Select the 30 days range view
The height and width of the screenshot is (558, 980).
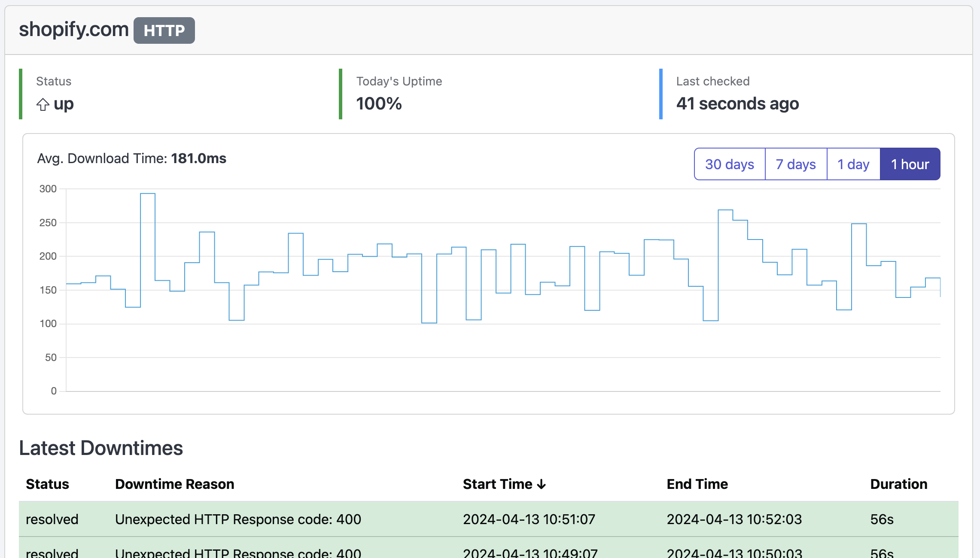[729, 164]
